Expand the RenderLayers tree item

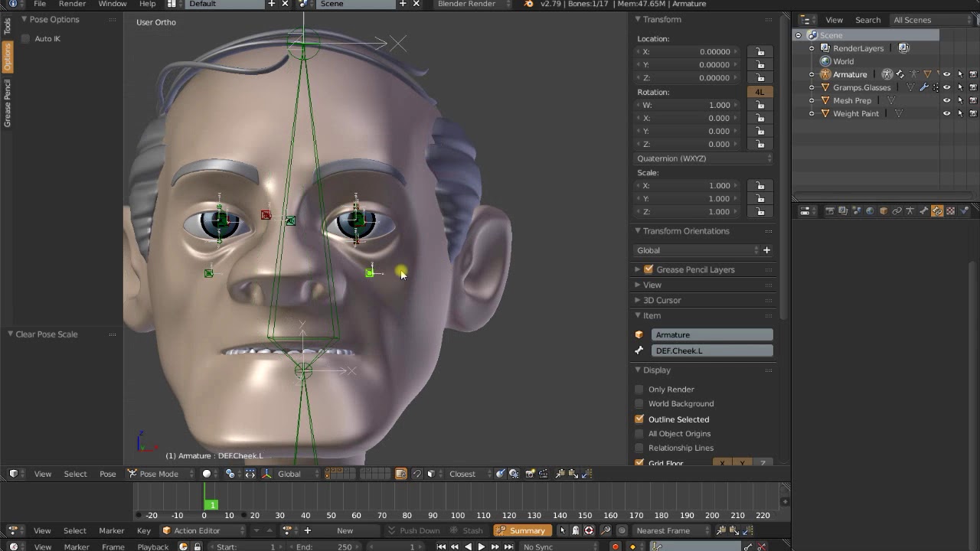812,48
